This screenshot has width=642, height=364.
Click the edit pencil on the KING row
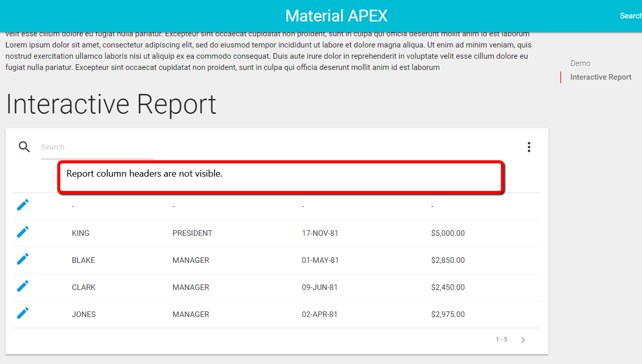tap(22, 231)
